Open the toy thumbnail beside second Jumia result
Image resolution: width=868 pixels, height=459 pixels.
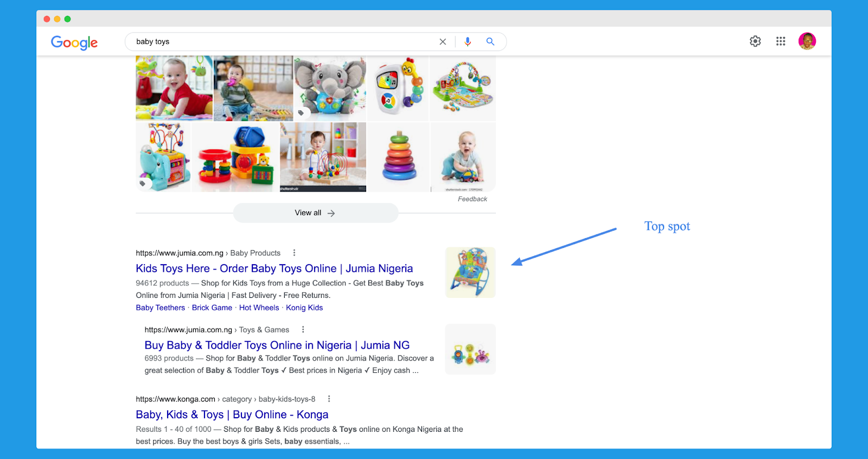pos(470,349)
